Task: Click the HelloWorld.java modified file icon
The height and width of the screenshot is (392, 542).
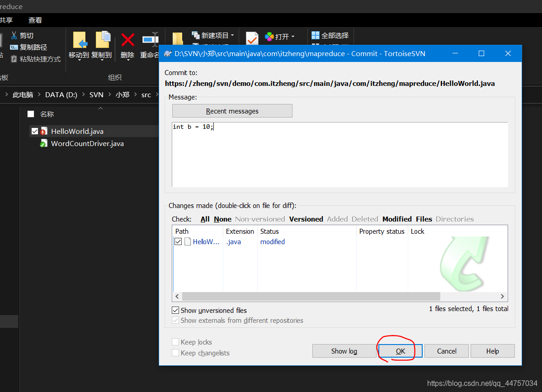Action: click(x=43, y=132)
